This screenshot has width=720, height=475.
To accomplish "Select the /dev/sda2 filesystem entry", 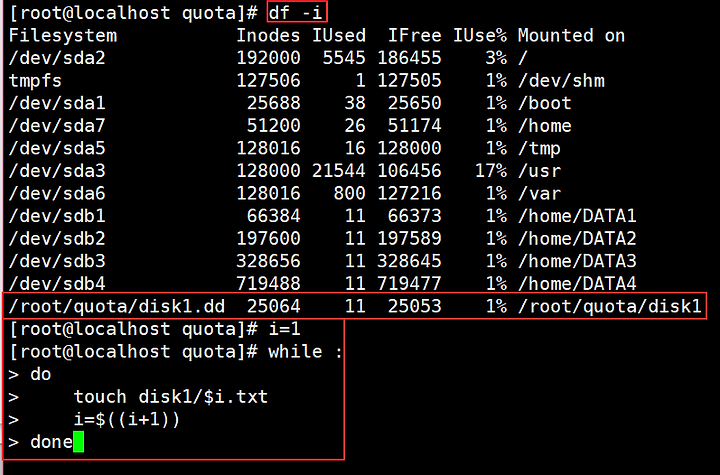I will click(x=57, y=58).
